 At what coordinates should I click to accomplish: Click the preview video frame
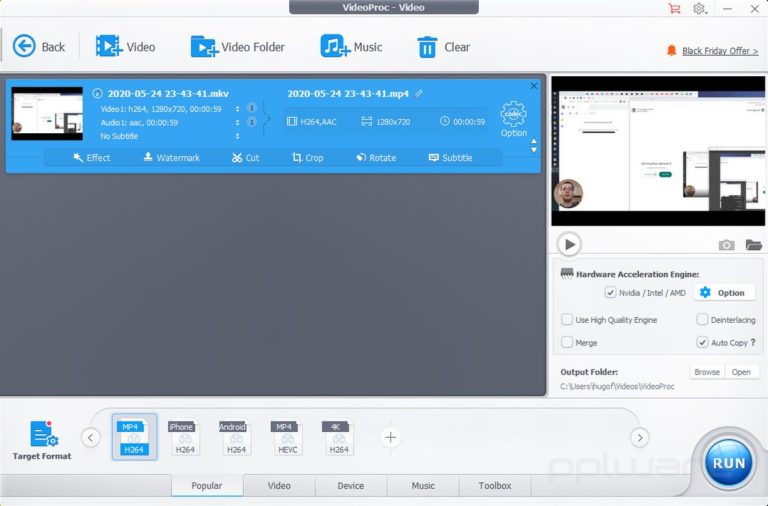[658, 151]
